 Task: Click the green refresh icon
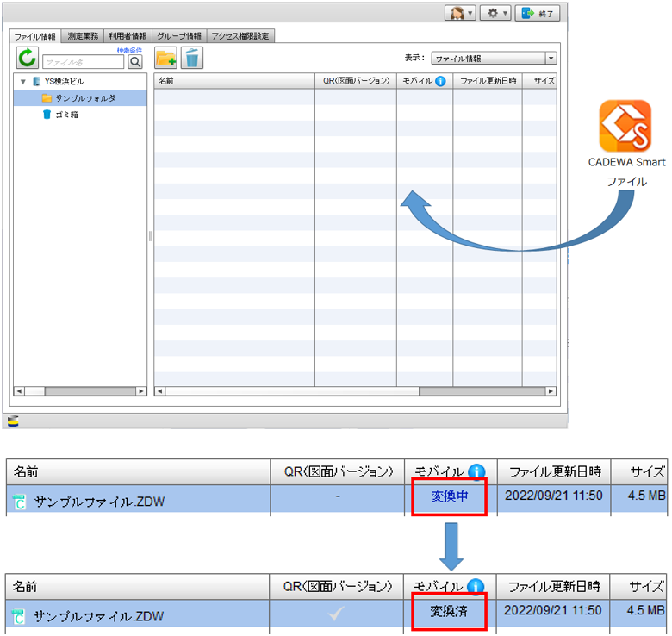coord(28,58)
